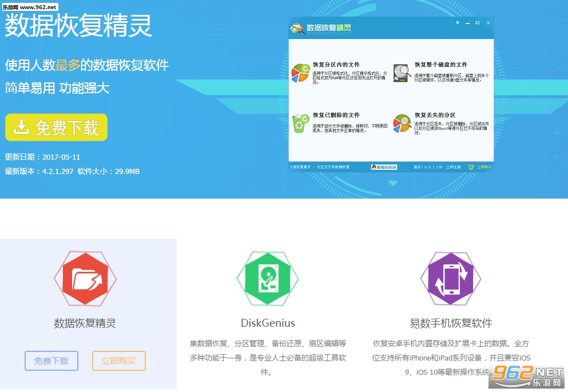Choose 恢复丢失的分区 option heading
This screenshot has width=568, height=392.
tap(435, 115)
